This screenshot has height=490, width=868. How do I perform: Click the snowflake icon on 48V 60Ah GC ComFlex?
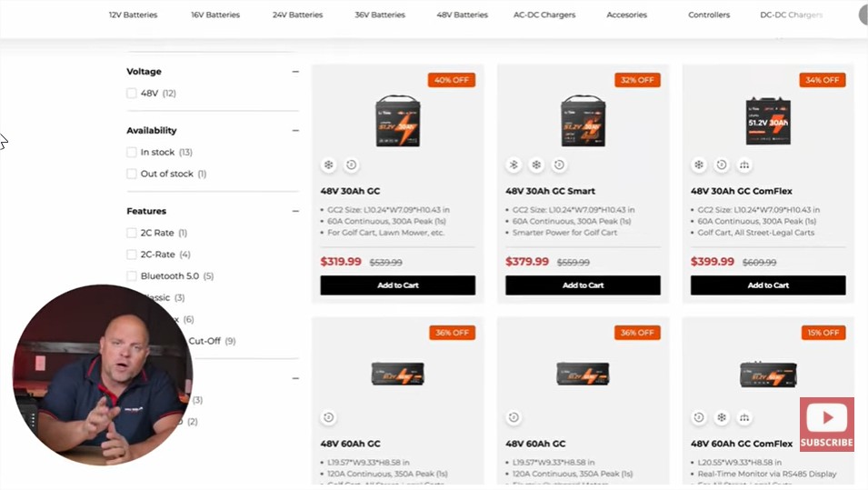point(722,417)
